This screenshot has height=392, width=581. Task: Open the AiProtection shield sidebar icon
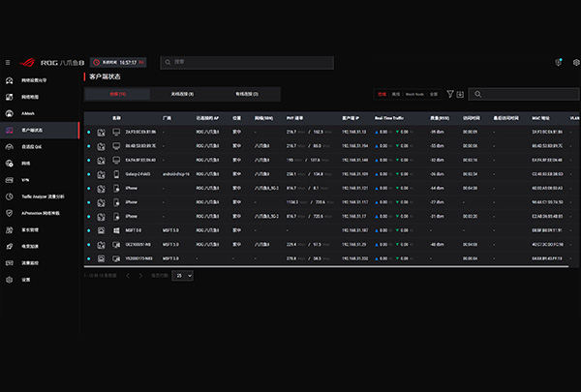coord(10,213)
